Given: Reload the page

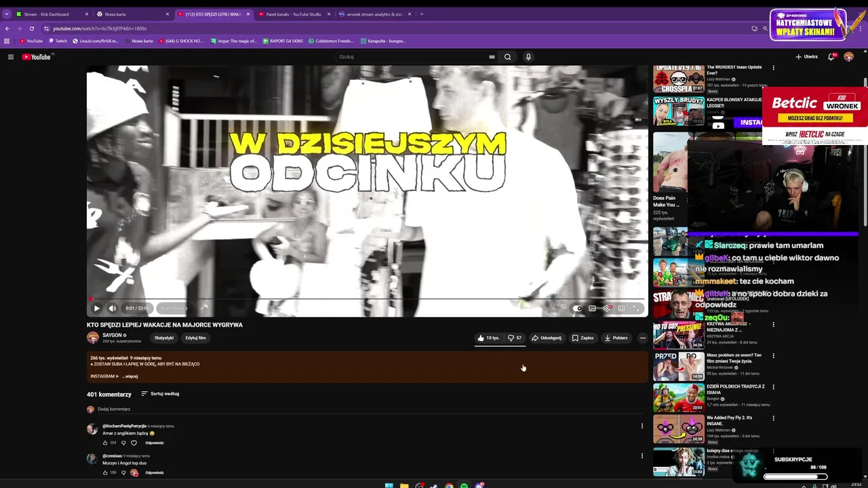Looking at the screenshot, I should pyautogui.click(x=31, y=28).
